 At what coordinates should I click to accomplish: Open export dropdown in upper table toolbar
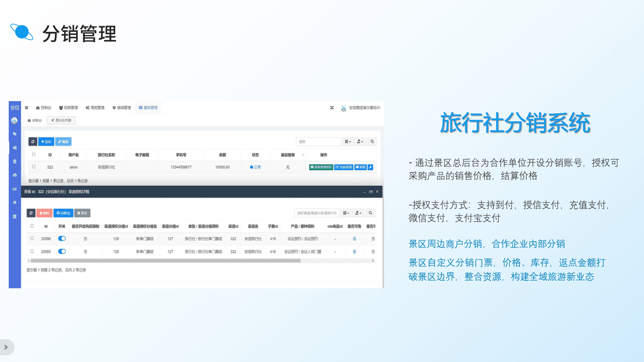point(360,142)
